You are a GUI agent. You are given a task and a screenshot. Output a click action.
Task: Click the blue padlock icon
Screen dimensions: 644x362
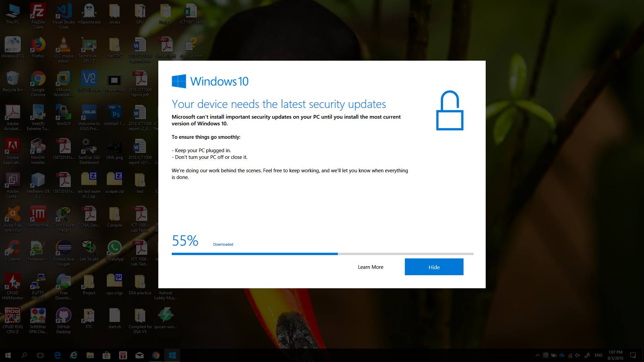tap(449, 111)
